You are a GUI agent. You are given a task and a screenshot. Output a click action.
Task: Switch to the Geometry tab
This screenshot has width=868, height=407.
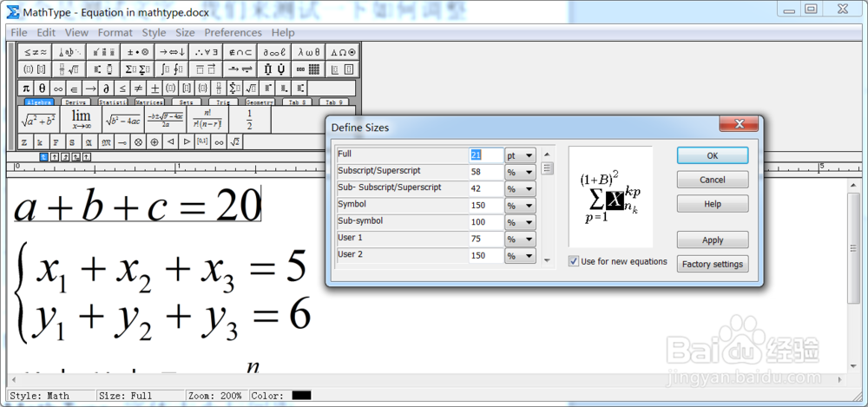(x=260, y=102)
